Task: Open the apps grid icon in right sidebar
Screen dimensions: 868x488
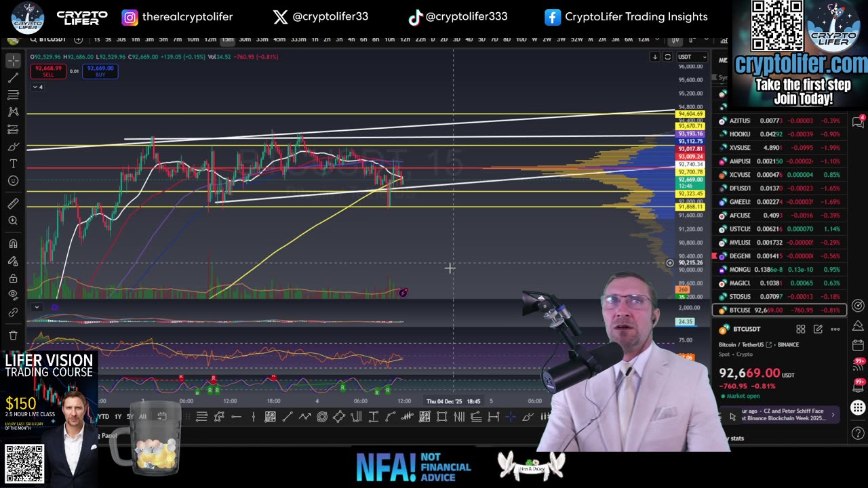Action: click(x=858, y=408)
